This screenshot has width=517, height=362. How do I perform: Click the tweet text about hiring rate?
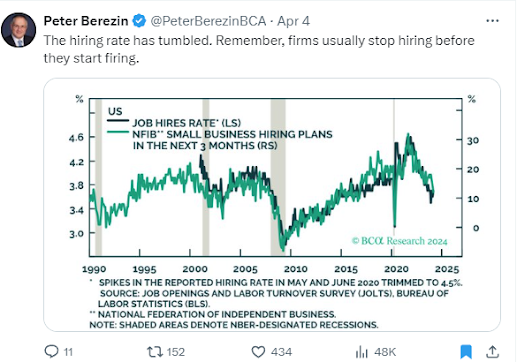click(259, 49)
